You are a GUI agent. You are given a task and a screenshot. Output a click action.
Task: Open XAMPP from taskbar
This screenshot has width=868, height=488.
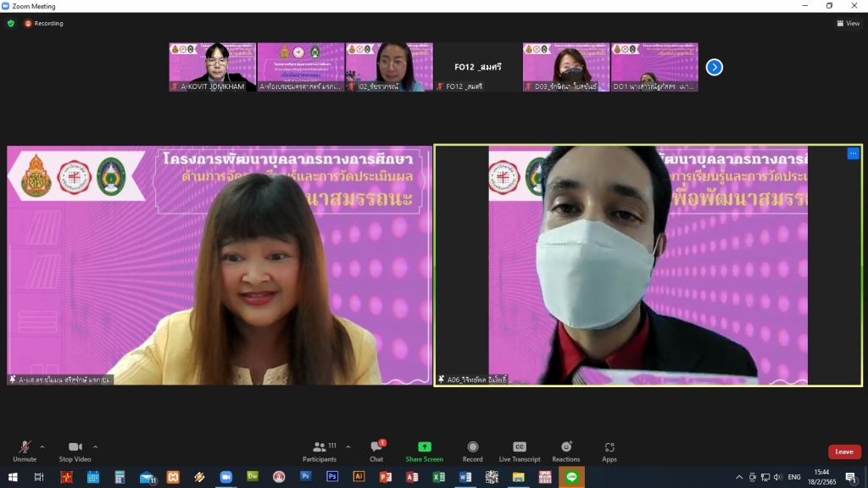[173, 477]
